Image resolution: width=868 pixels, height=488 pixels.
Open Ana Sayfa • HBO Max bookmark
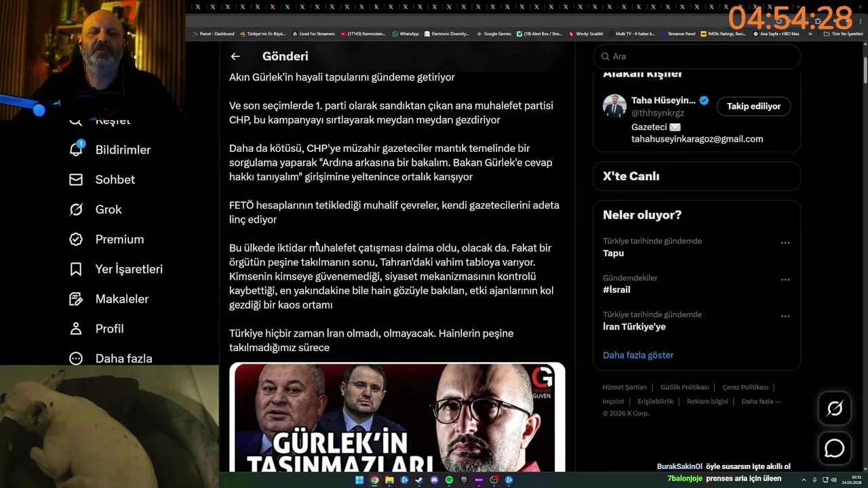click(x=776, y=33)
